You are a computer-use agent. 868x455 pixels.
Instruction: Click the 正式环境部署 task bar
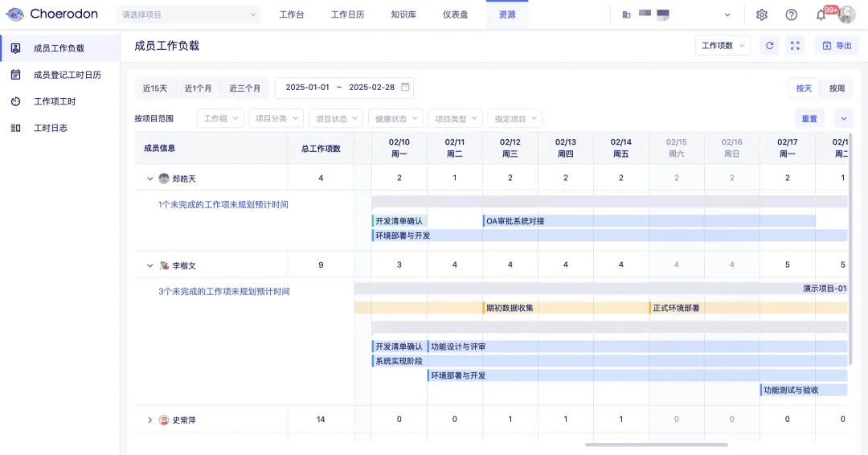coord(748,308)
